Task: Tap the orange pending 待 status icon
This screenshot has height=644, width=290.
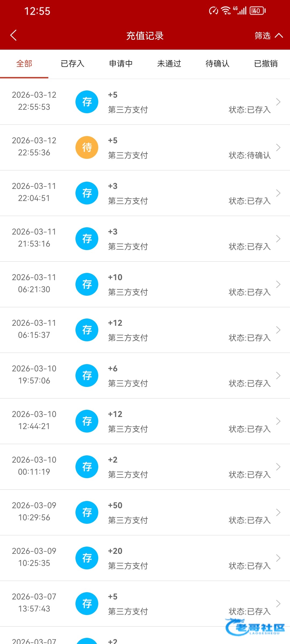Action: [87, 147]
